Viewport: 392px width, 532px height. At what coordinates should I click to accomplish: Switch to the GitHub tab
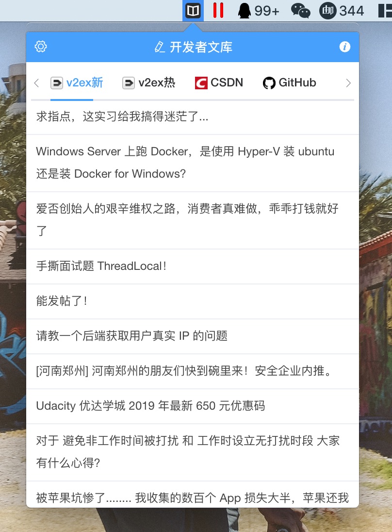(289, 83)
